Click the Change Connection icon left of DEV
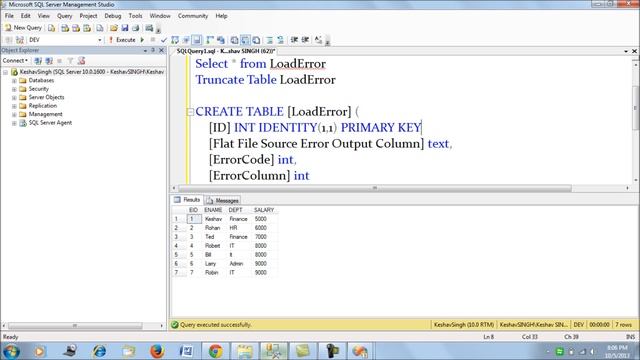Image resolution: width=640 pixels, height=360 pixels. pos(20,40)
